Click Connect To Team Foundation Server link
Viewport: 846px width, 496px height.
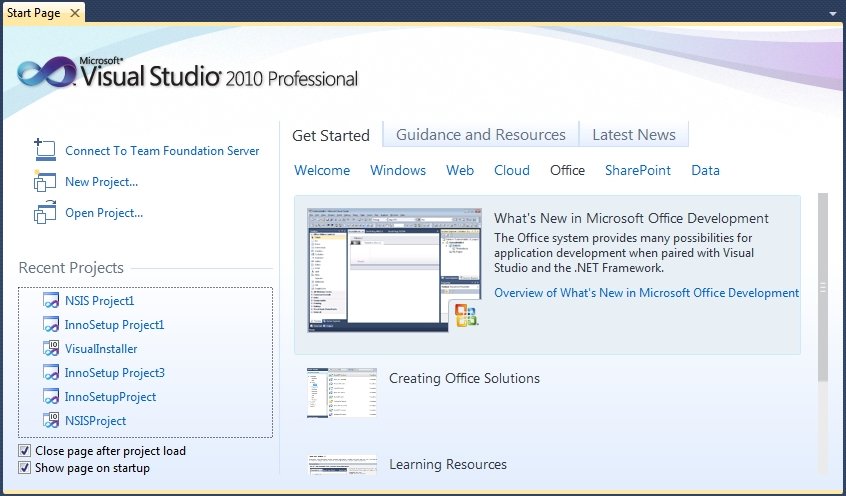[x=162, y=151]
